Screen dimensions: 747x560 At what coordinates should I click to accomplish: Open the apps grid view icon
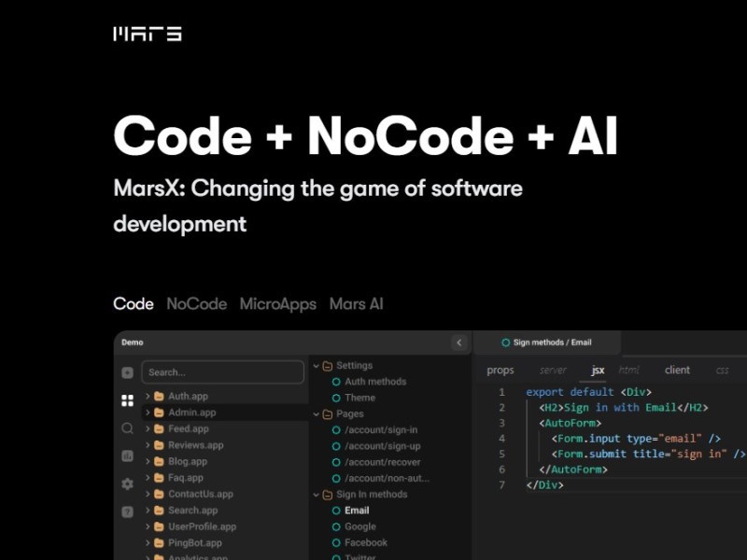tap(127, 400)
